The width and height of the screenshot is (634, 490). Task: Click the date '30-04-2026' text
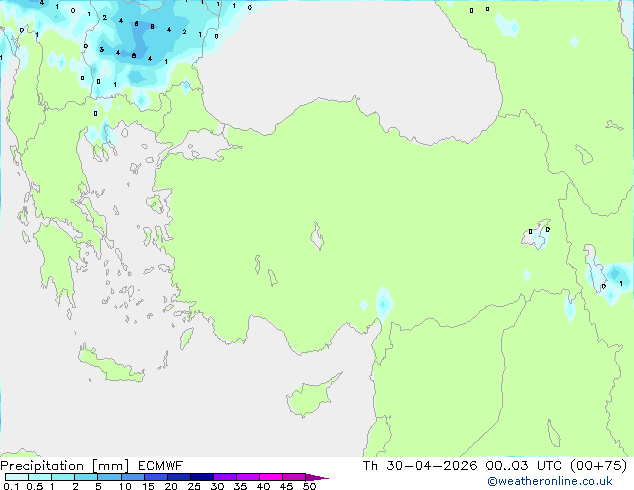[431, 466]
